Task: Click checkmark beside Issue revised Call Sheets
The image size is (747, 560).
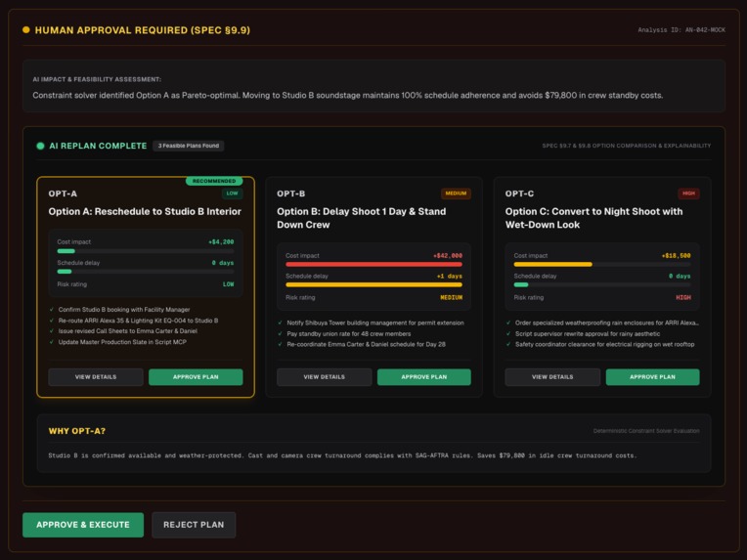Action: coord(52,331)
